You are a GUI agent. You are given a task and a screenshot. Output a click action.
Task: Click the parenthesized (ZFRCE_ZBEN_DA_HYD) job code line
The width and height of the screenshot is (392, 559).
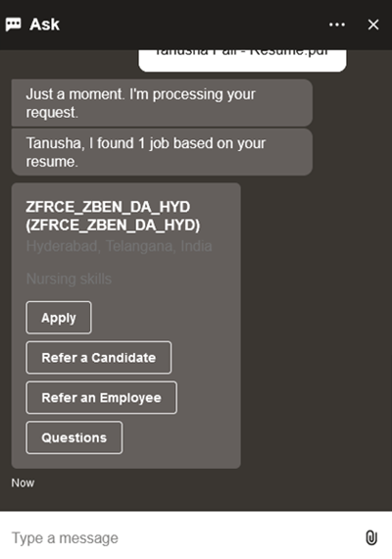click(113, 226)
